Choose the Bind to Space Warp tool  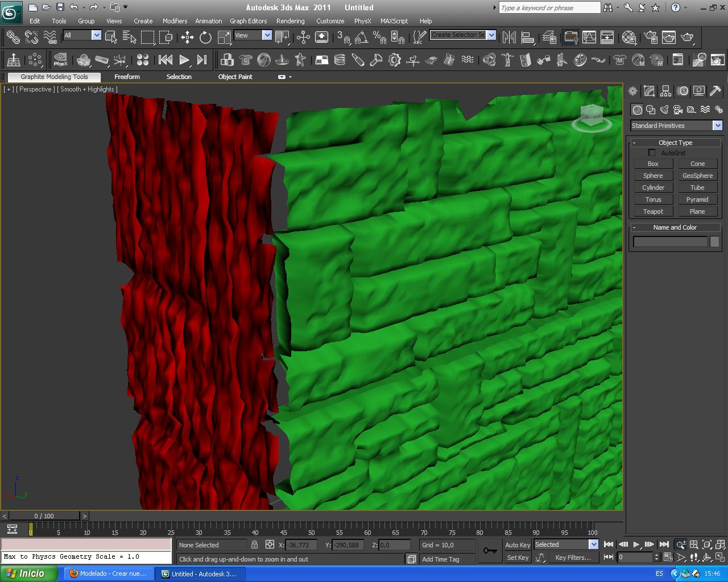coord(50,38)
